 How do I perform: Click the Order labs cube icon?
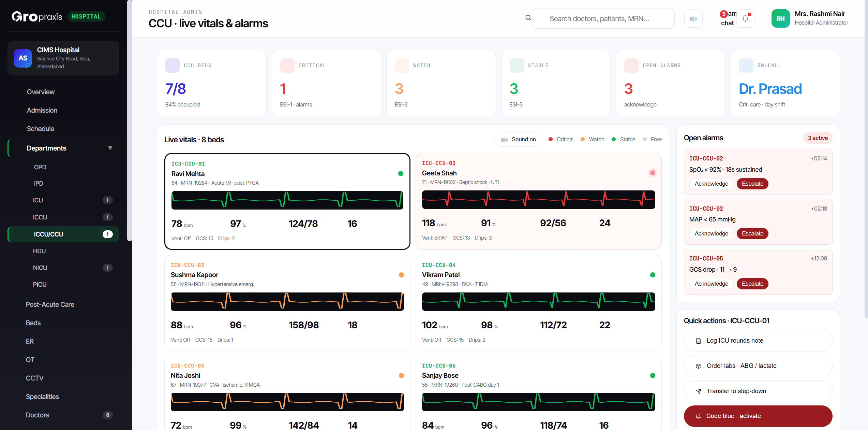(699, 366)
